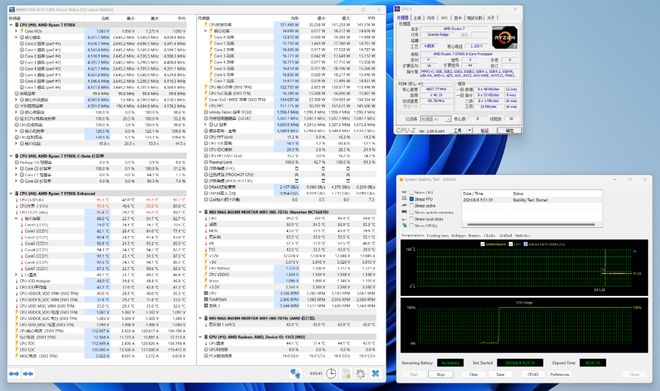This screenshot has height=391, width=660.
Task: Enable the Stress system memory checkbox
Action: coord(412,212)
